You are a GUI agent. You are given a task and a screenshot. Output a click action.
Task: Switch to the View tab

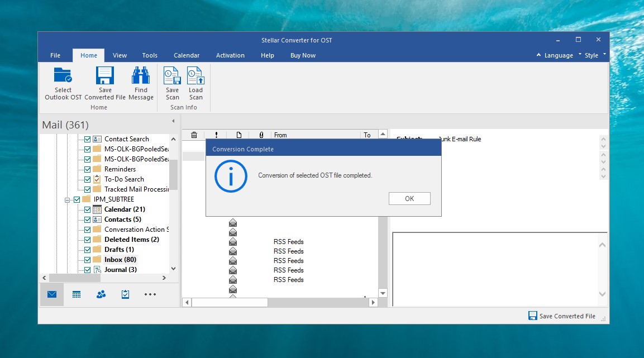coord(120,55)
